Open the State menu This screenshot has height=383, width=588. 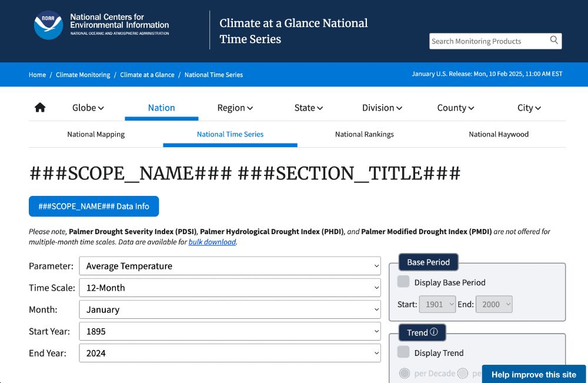pos(308,108)
